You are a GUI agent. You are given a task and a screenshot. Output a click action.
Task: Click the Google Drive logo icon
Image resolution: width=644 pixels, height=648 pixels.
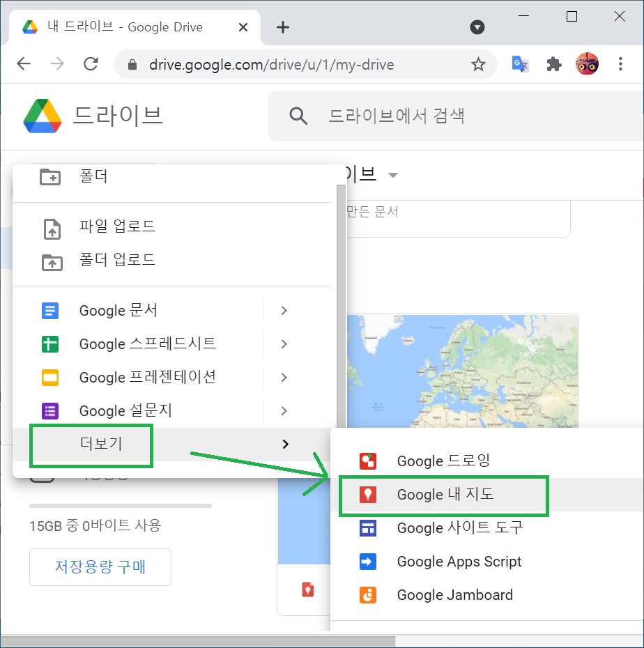point(43,116)
